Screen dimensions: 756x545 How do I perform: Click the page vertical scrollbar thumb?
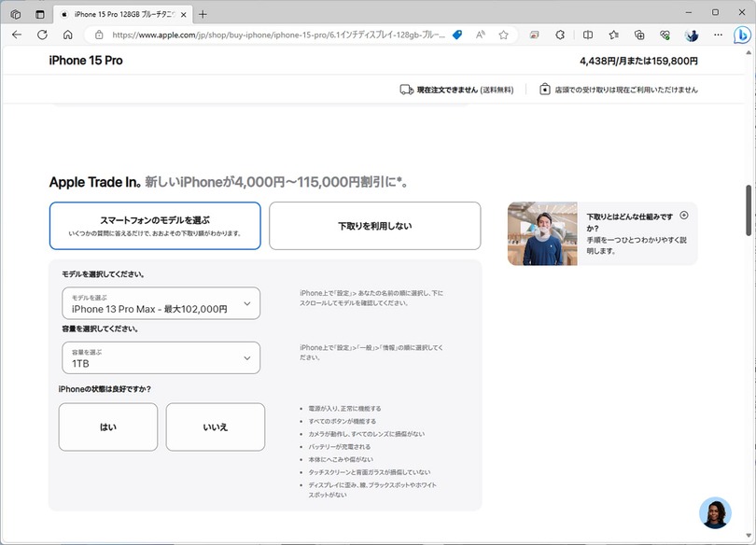749,210
